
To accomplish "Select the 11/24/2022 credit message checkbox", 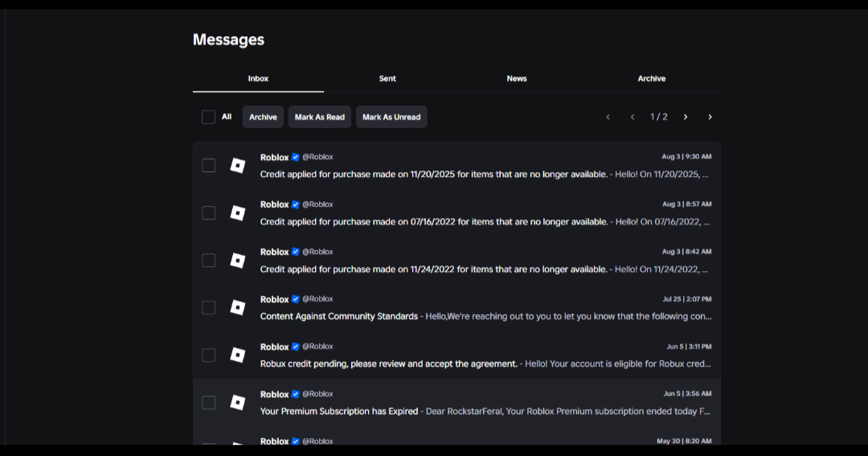I will [x=209, y=261].
